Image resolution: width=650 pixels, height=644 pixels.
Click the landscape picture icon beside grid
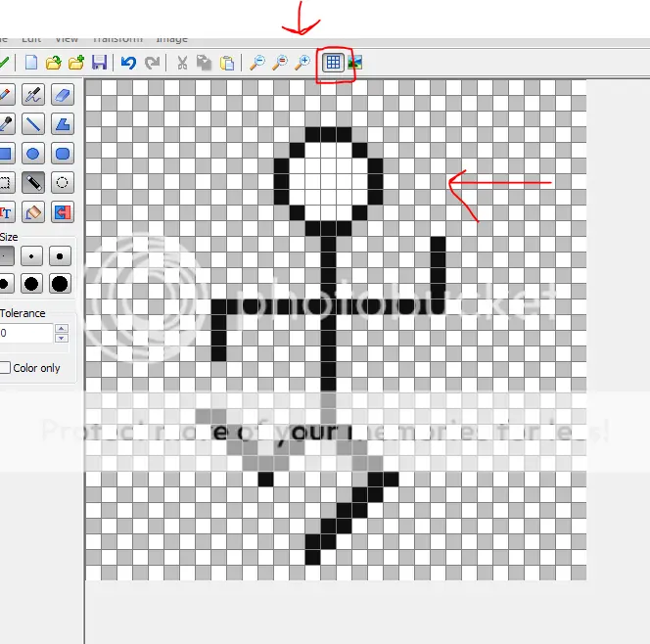coord(354,63)
